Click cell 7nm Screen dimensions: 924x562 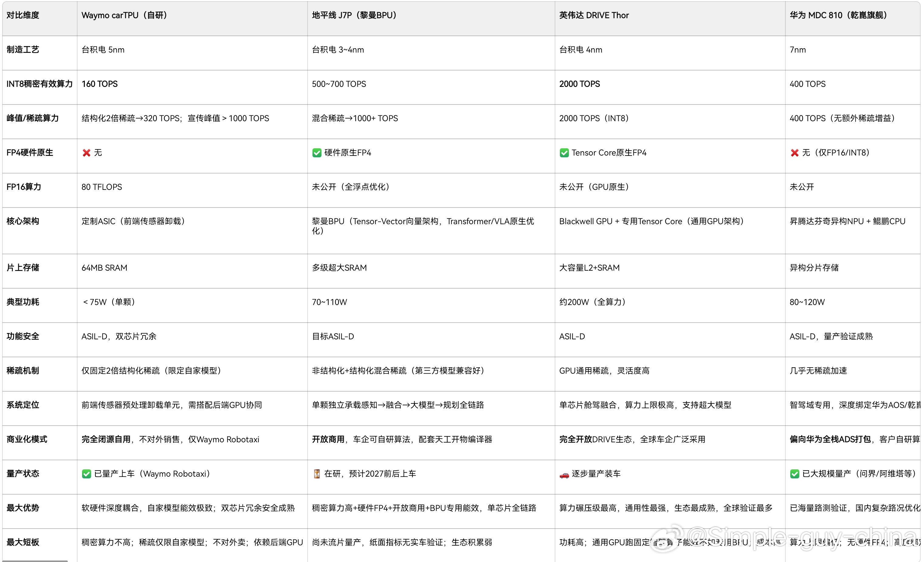798,50
